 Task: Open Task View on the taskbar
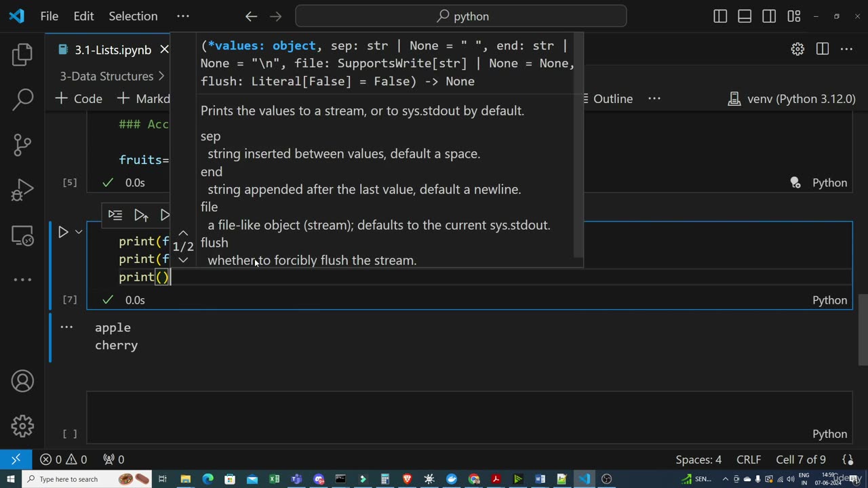pos(163,479)
